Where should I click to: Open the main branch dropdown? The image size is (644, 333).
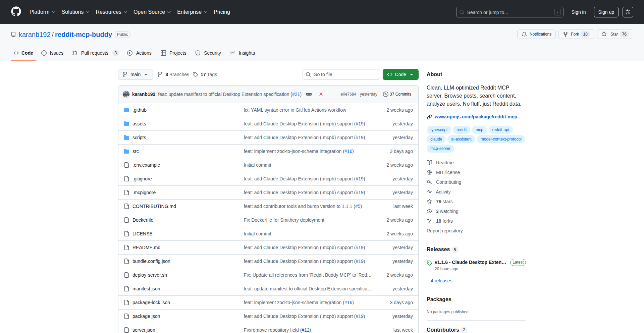point(135,74)
